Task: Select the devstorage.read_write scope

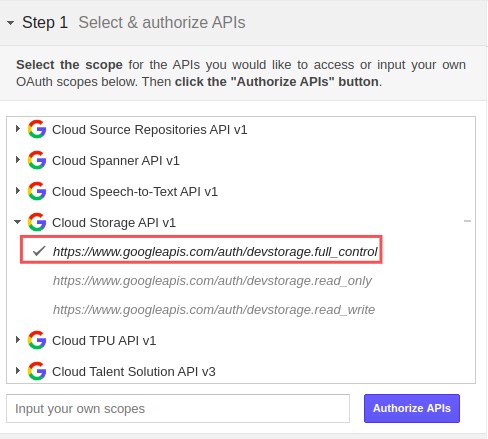Action: (x=214, y=310)
